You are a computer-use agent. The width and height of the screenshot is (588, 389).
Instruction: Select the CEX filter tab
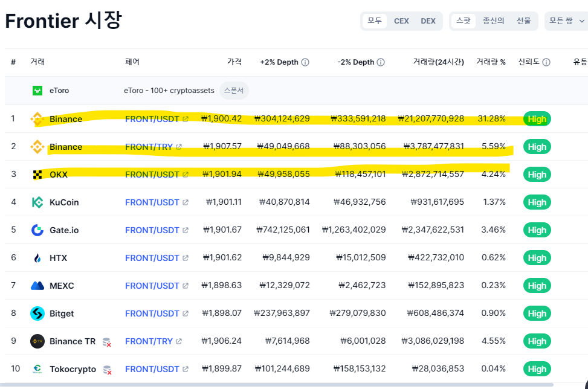401,21
